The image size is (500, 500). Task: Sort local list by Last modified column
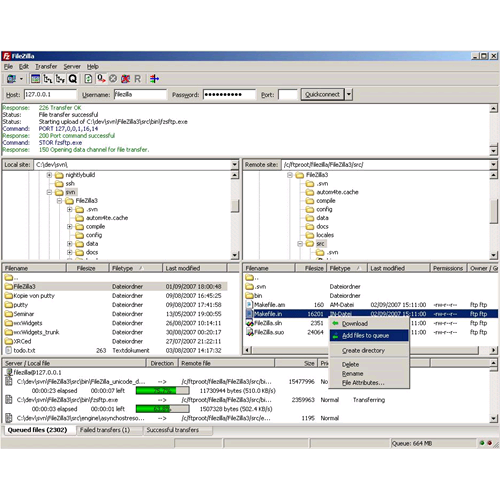pyautogui.click(x=195, y=268)
